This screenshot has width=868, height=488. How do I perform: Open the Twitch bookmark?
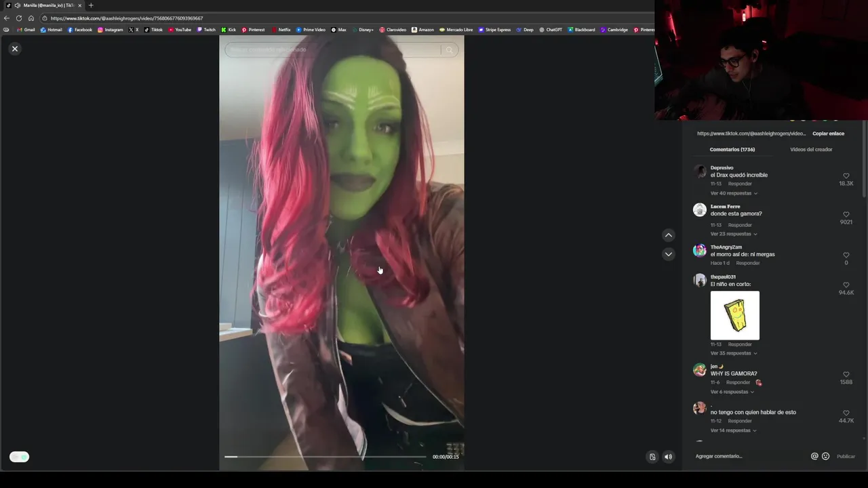[x=206, y=30]
